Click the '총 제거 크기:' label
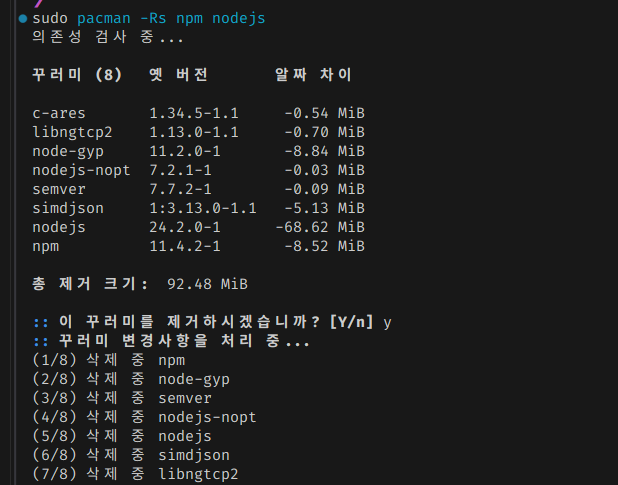 click(x=90, y=284)
